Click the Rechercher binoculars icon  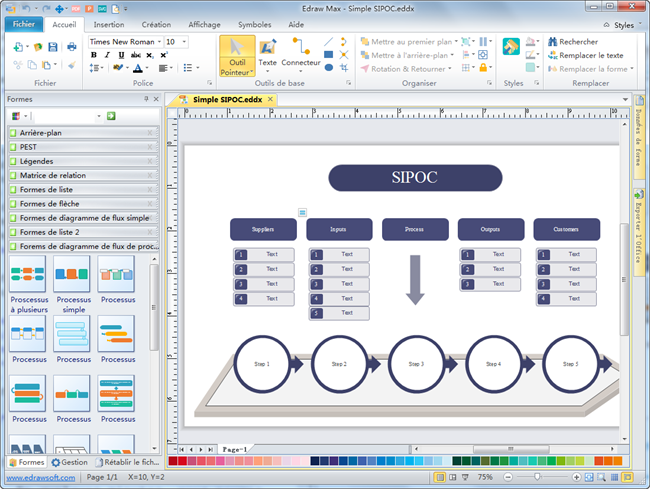pos(553,42)
